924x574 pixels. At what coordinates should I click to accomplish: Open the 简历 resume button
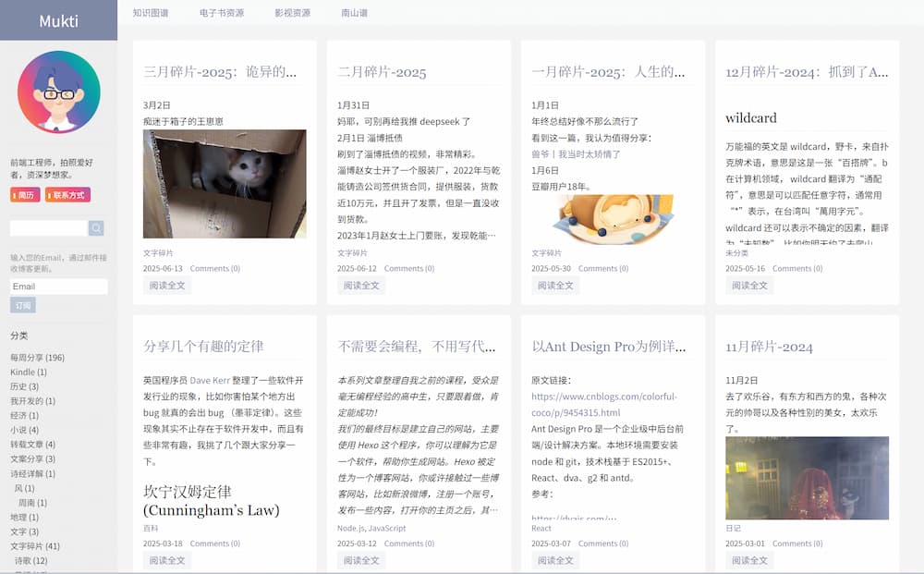[25, 195]
